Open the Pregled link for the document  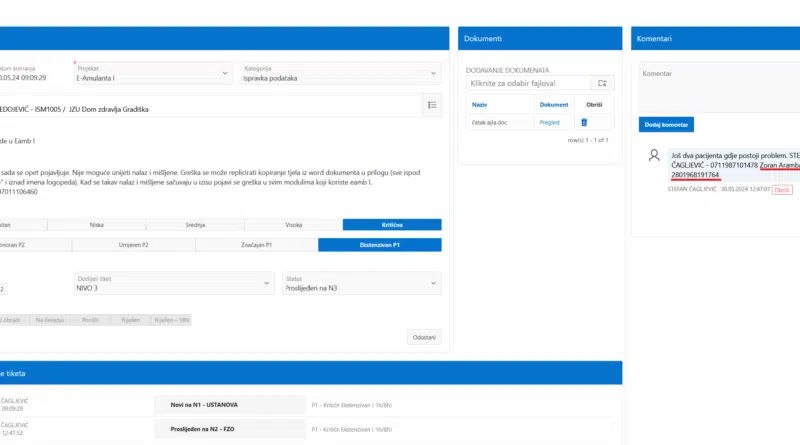550,122
